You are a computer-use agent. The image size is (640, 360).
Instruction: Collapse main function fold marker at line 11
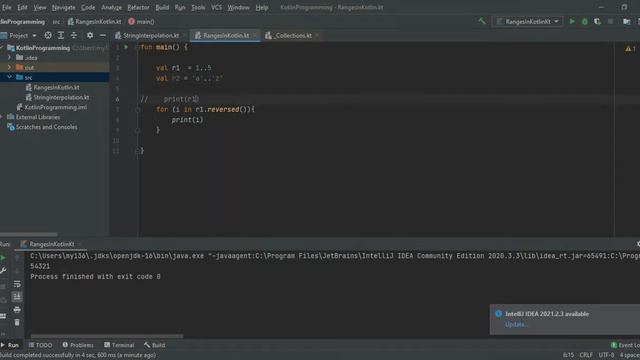(x=138, y=151)
